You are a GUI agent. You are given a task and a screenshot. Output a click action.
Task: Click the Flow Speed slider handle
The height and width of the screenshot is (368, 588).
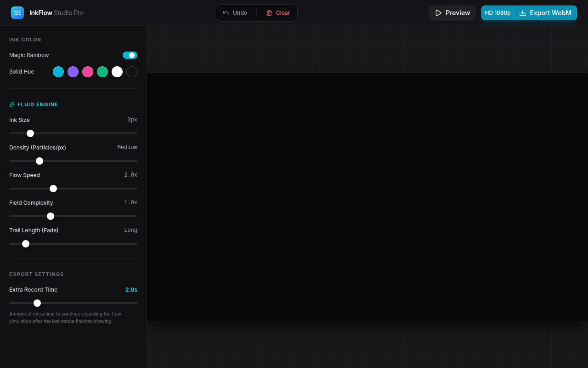click(53, 189)
